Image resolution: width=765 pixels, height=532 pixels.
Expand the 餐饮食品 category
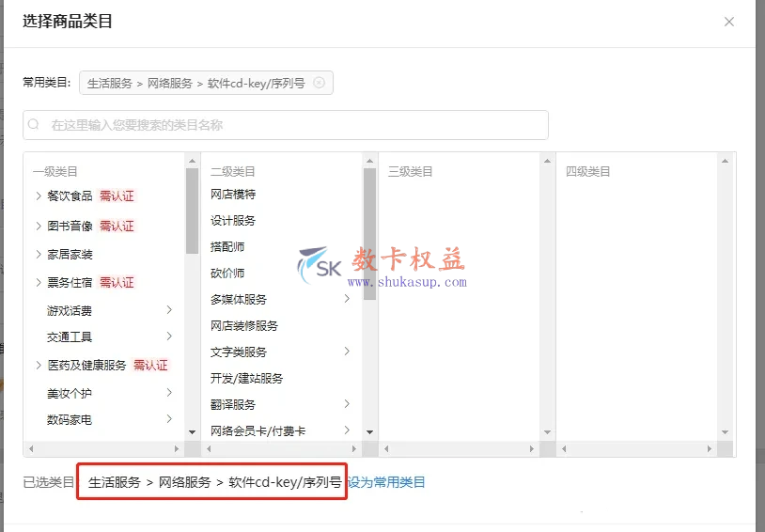tap(39, 196)
